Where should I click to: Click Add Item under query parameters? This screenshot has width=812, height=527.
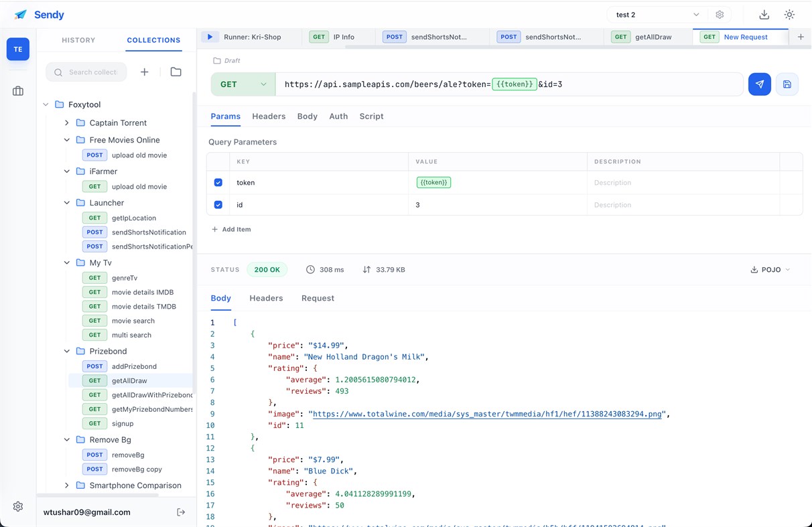click(x=231, y=230)
